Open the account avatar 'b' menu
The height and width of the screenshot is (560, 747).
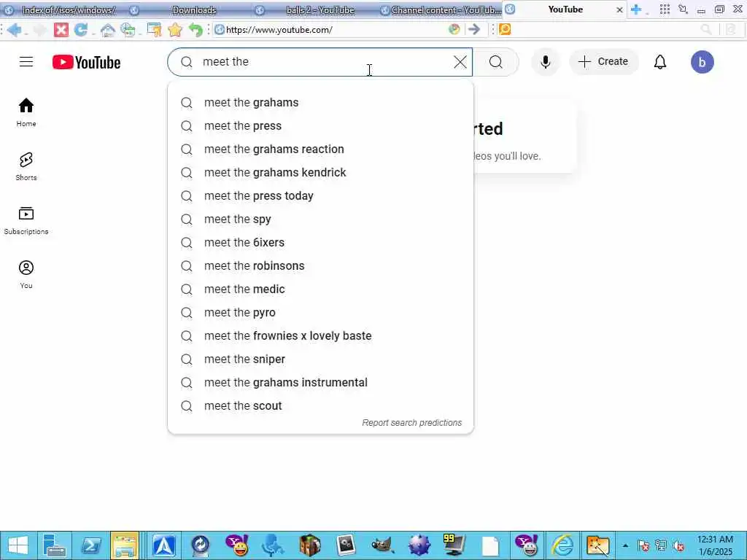coord(703,62)
